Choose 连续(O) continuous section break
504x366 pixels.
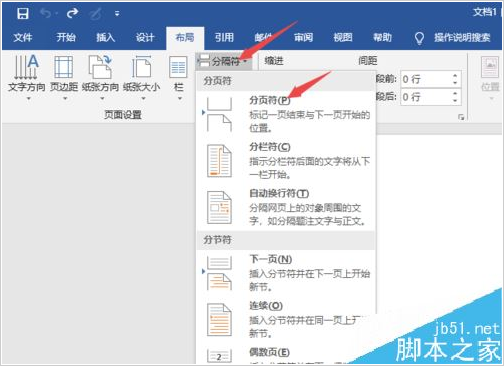(287, 319)
